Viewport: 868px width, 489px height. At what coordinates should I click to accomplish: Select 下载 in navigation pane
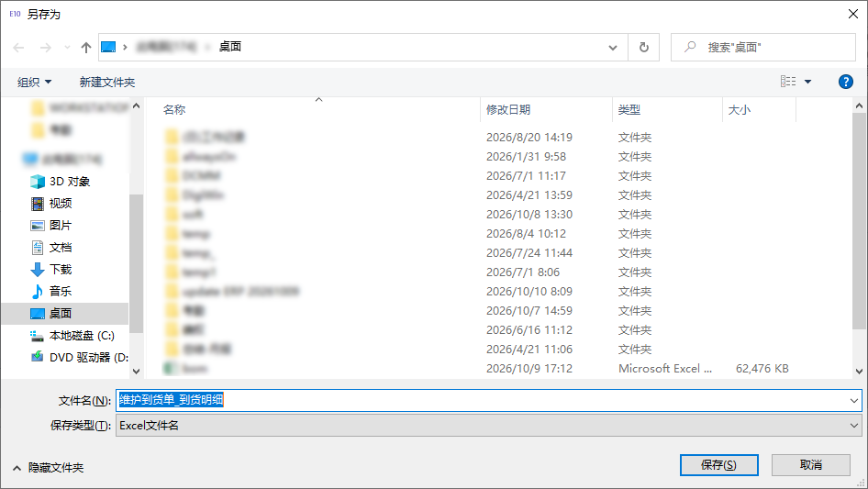pos(61,269)
